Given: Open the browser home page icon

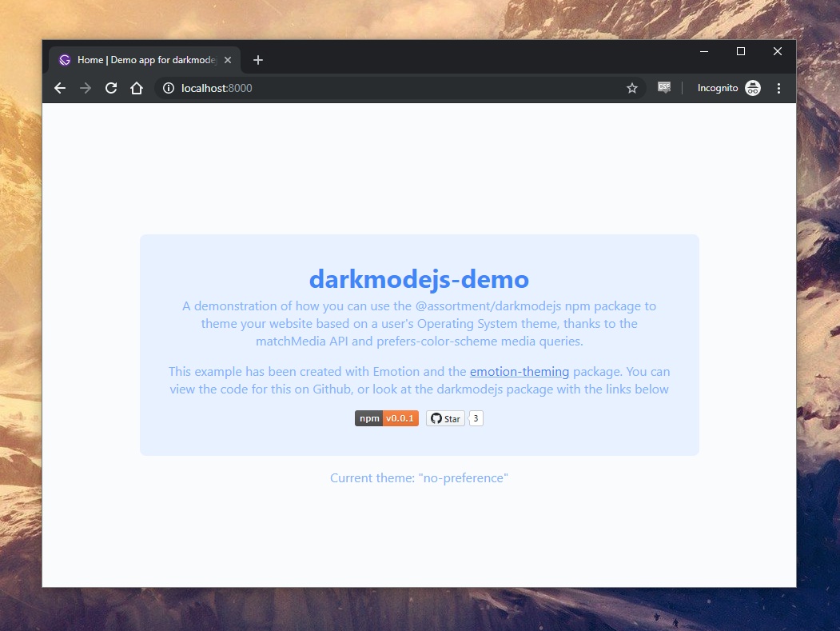Looking at the screenshot, I should [137, 89].
